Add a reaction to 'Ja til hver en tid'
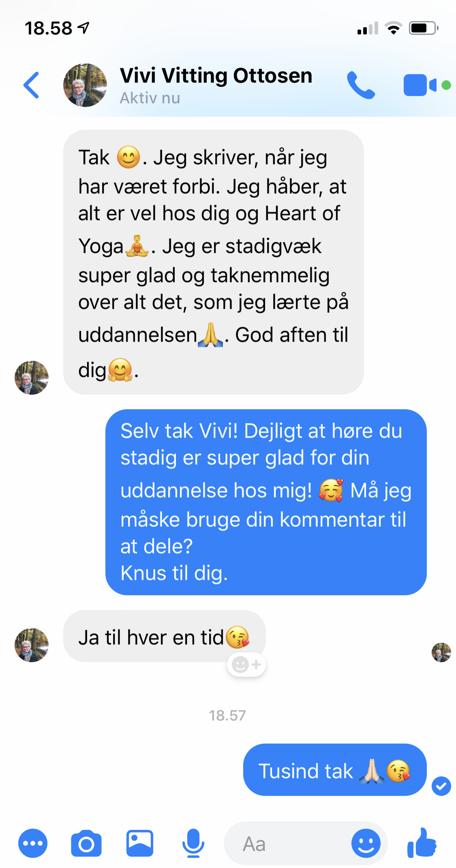This screenshot has width=456, height=868. click(x=246, y=664)
